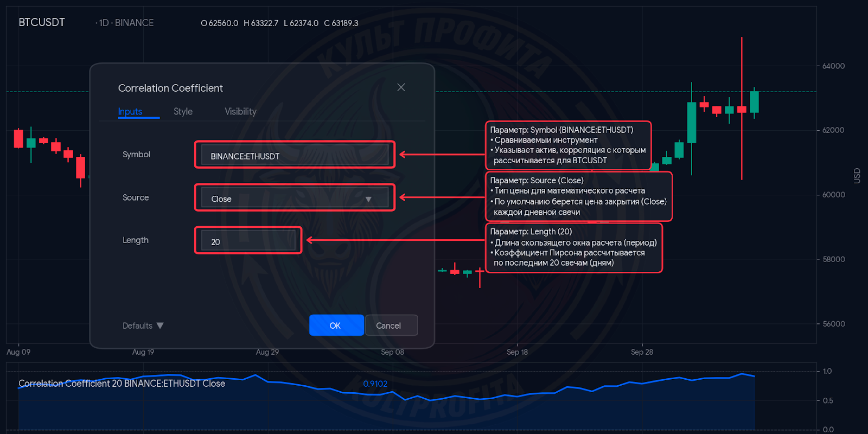Confirm settings with the OK button
Screen dimensions: 868x434
point(336,325)
